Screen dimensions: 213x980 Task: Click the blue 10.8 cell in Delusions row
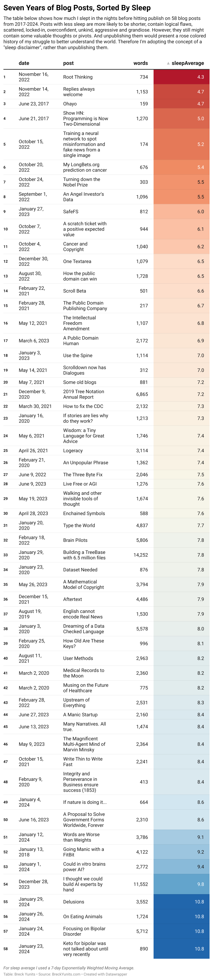[x=181, y=902]
